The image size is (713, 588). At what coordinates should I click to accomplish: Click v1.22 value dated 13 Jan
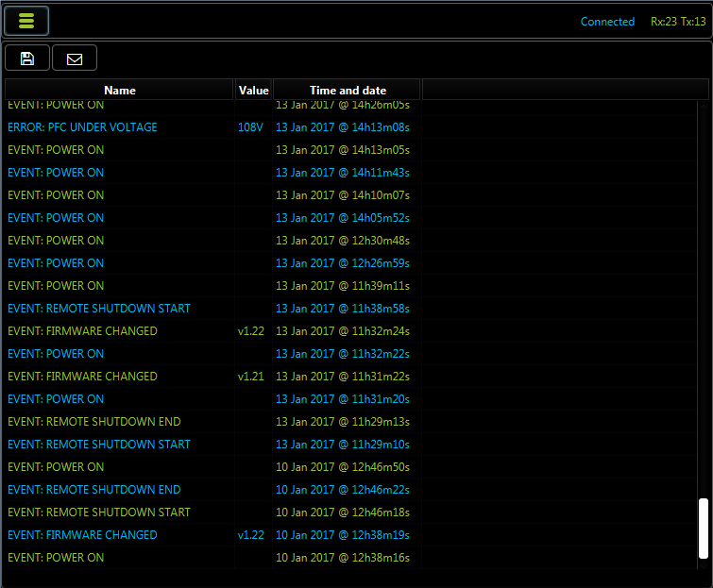pyautogui.click(x=251, y=331)
